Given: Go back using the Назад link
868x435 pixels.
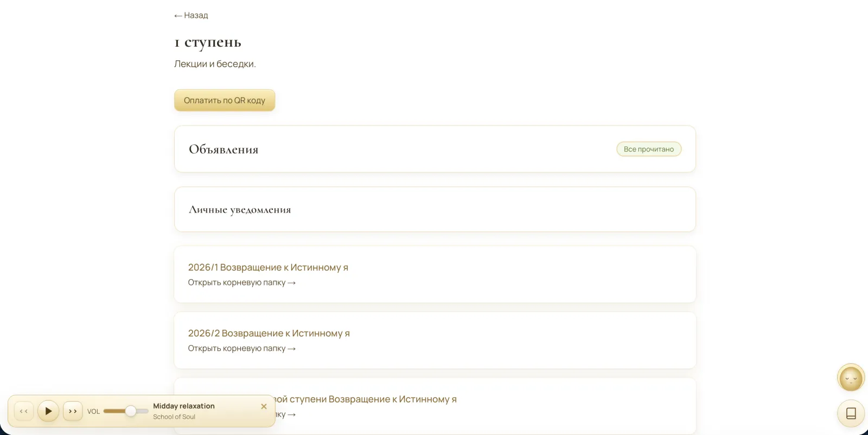Looking at the screenshot, I should click(191, 15).
